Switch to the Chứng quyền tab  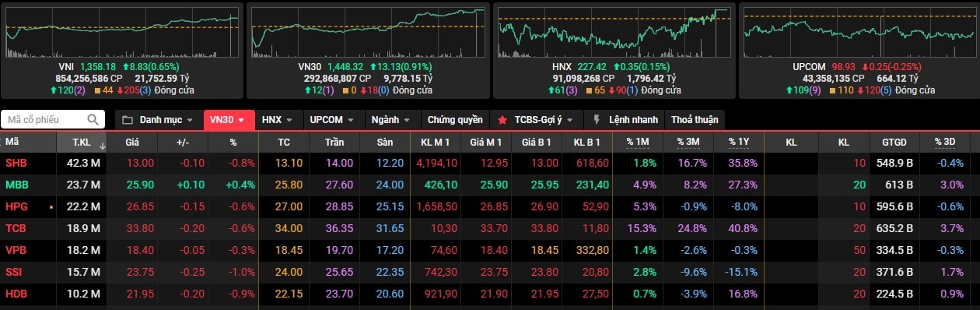pos(455,120)
